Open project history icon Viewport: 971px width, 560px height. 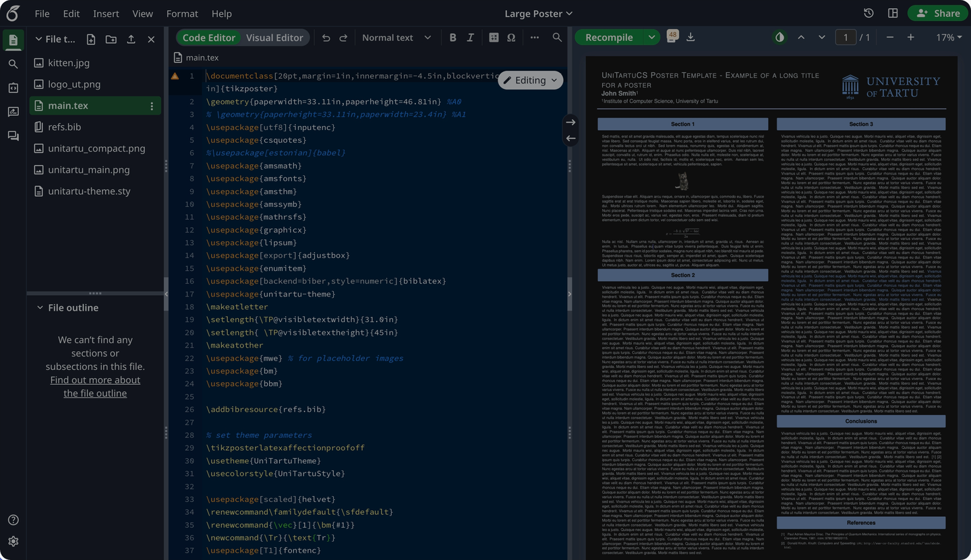869,13
